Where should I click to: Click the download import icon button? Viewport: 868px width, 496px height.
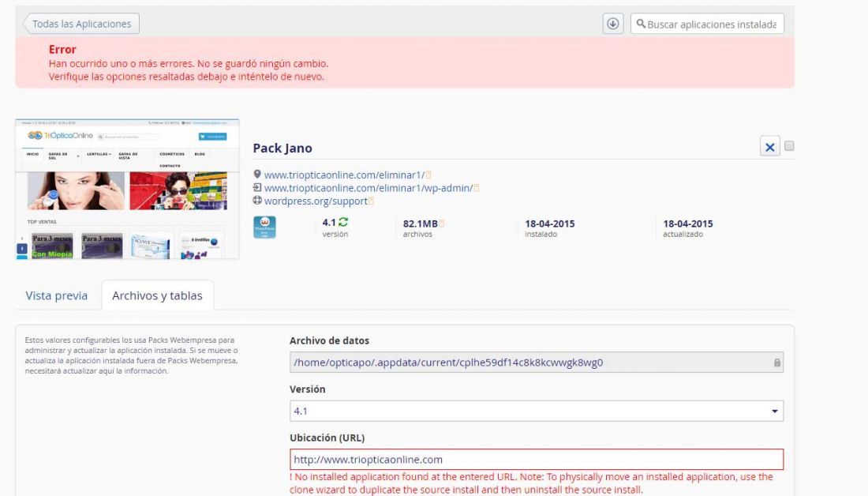tap(613, 24)
